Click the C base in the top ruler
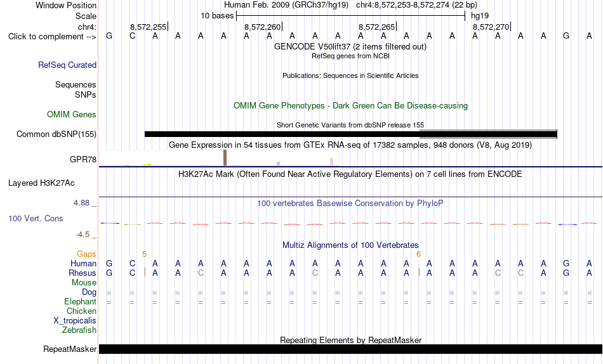Viewport: 603px width, 364px height. 132,36
